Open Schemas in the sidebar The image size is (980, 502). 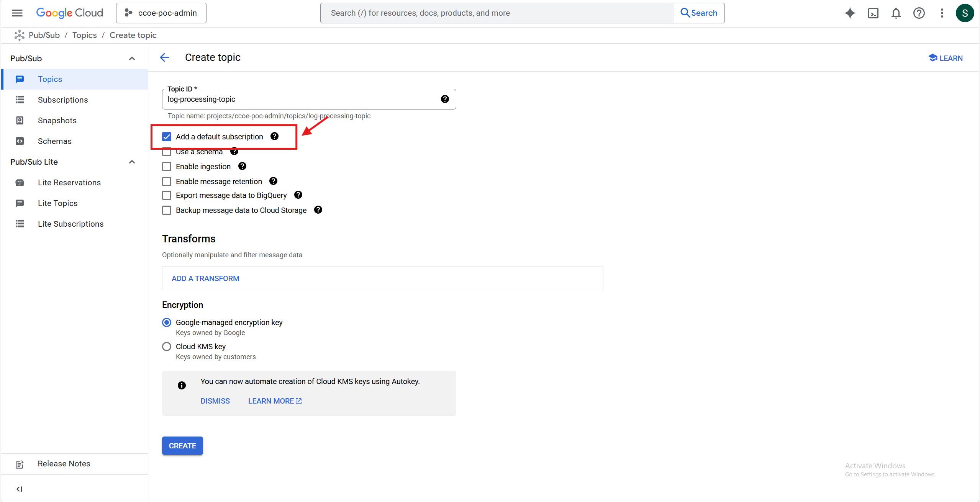[x=55, y=141]
